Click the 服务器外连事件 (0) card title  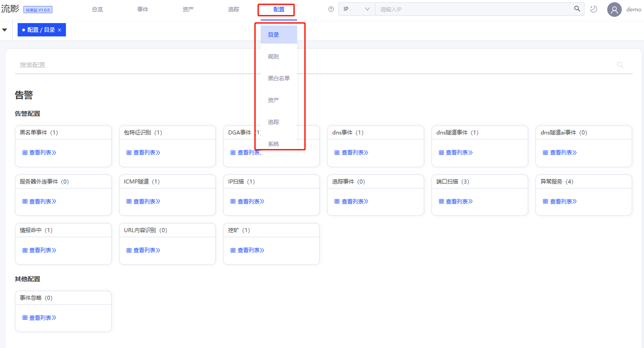44,181
